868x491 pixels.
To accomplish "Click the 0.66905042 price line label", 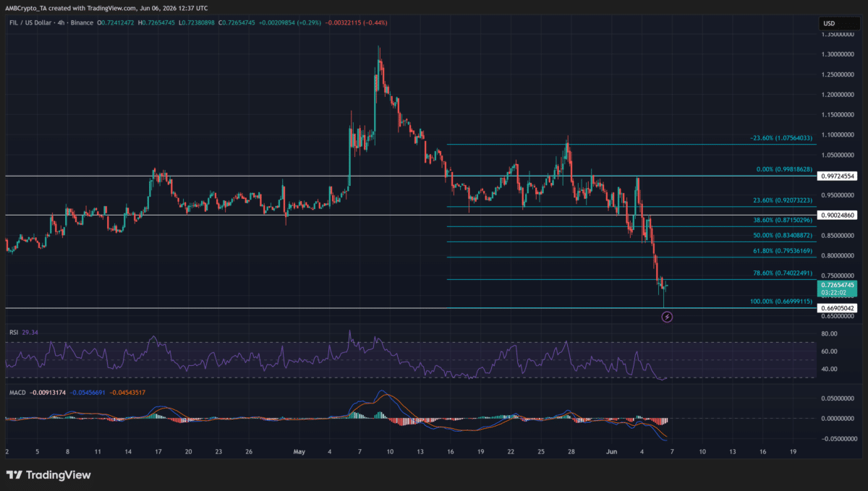I will 838,308.
